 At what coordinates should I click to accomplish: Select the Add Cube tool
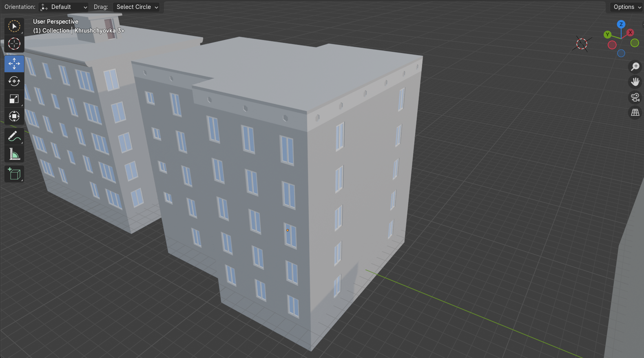pos(14,174)
